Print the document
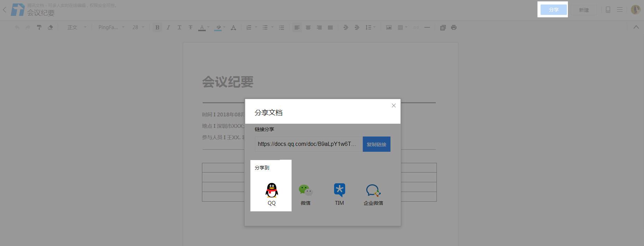Viewport: 644px width, 246px height. tap(454, 27)
